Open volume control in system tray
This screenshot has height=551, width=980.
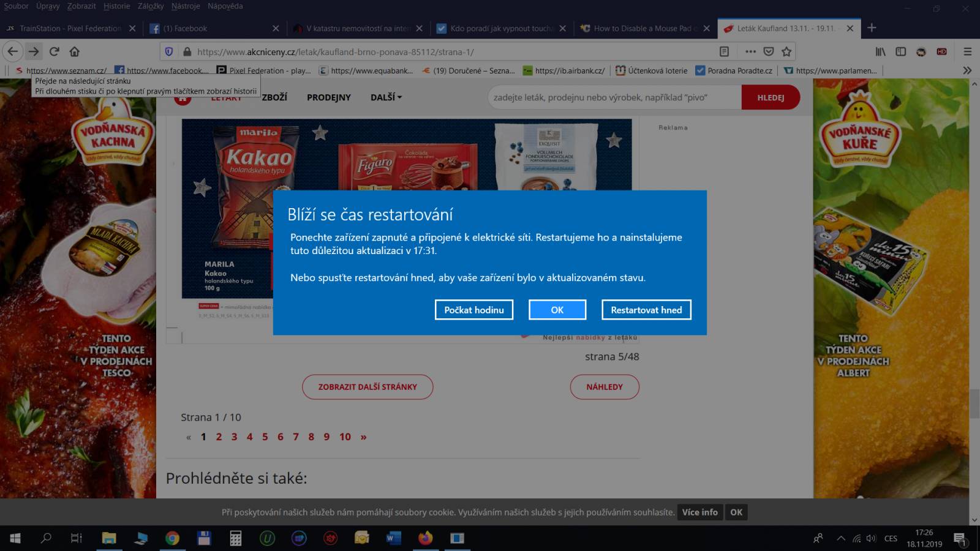coord(872,539)
